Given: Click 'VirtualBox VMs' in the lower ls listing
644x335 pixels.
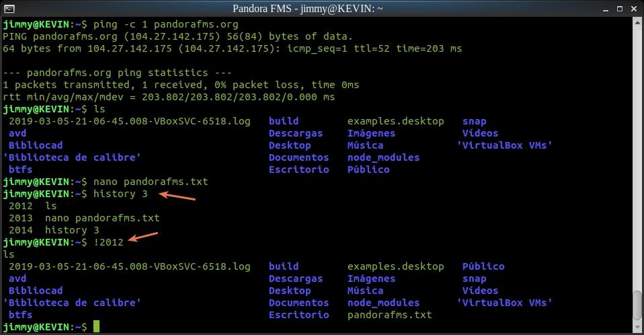Looking at the screenshot, I should click(x=504, y=303).
